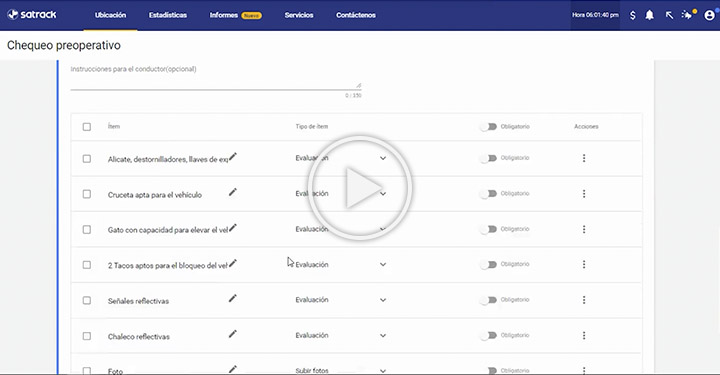Check the Alicate, destornilladores row checkbox
Viewport: 720px width, 375px height.
point(87,159)
